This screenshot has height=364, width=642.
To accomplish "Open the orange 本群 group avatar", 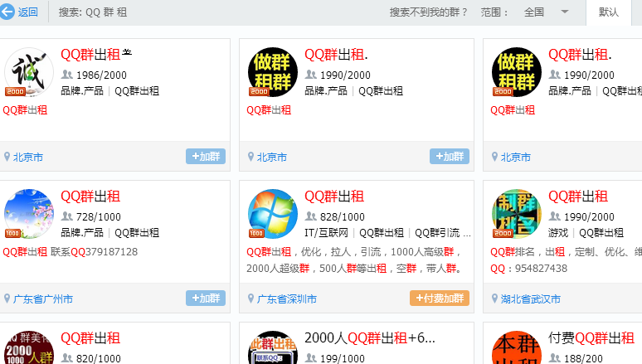I will (516, 347).
